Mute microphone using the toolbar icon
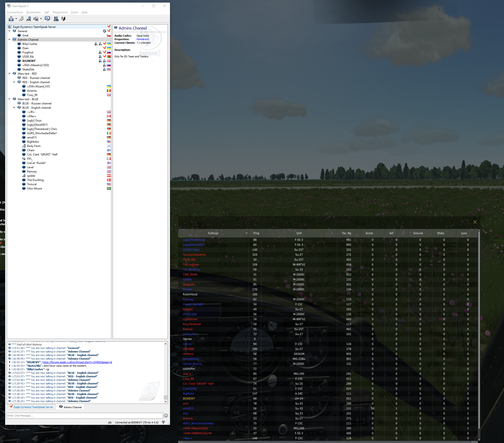The height and width of the screenshot is (443, 504). coord(29,19)
